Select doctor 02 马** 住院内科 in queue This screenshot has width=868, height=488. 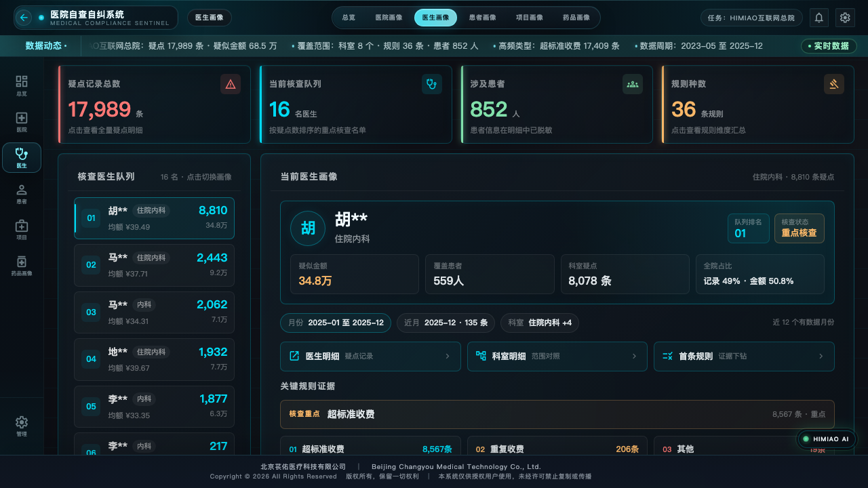154,265
